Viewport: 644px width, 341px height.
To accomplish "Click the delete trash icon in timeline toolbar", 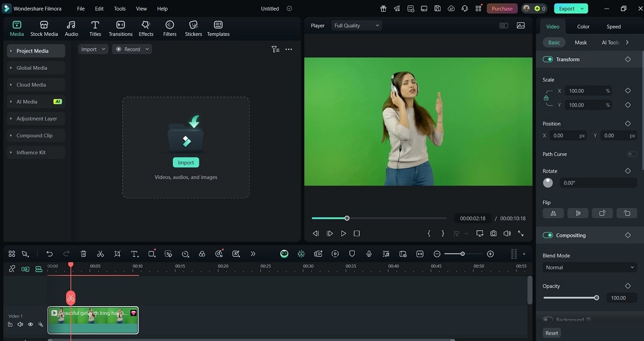I will tap(83, 254).
